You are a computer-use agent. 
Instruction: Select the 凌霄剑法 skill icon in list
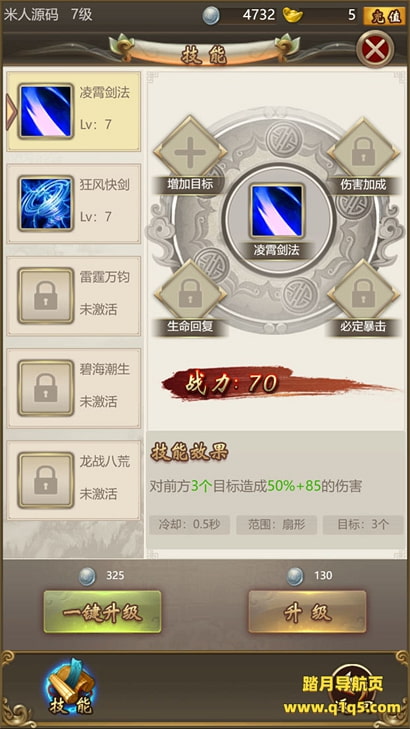[x=46, y=111]
